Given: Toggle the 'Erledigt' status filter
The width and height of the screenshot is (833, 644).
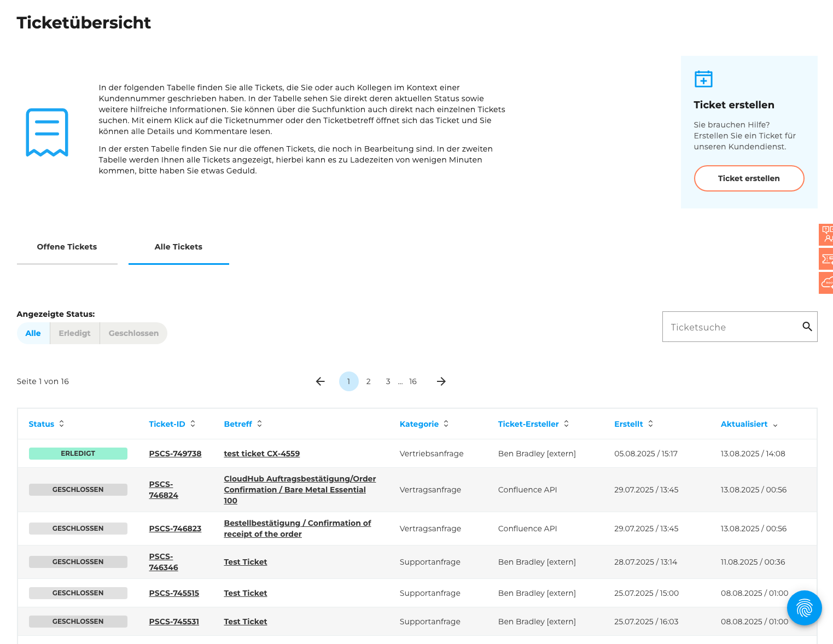Looking at the screenshot, I should point(74,333).
